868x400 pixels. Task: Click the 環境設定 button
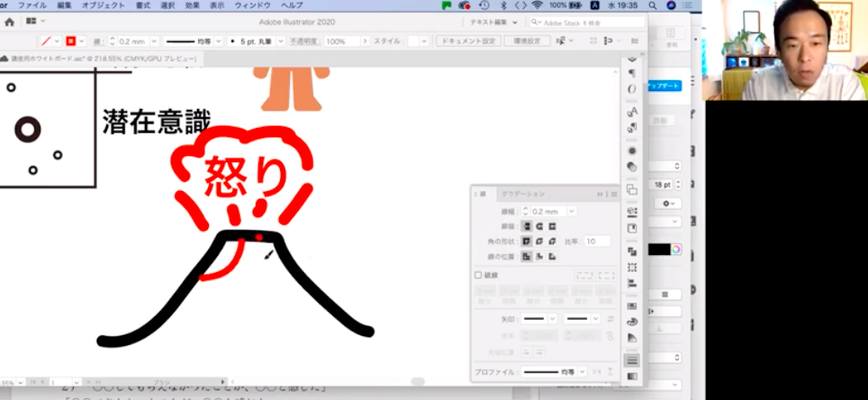coord(526,41)
